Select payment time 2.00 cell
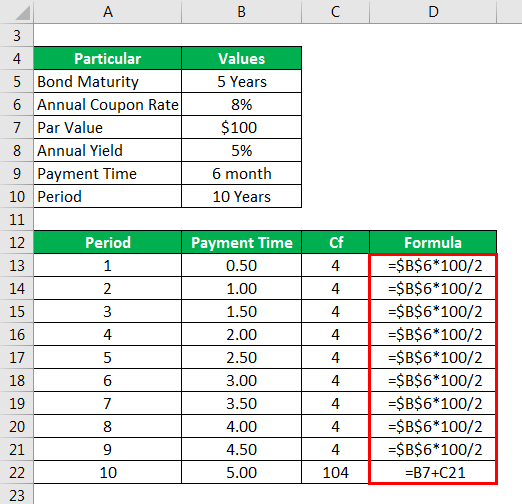This screenshot has width=522, height=504. pos(241,334)
